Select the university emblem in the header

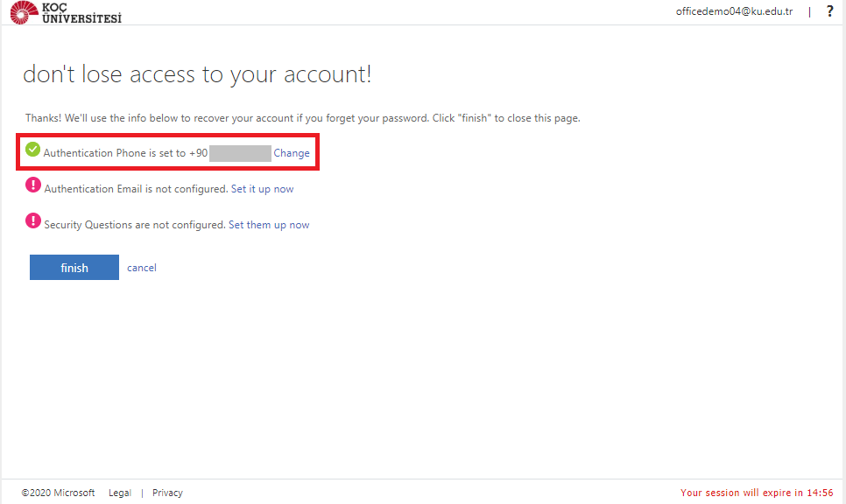coord(24,12)
